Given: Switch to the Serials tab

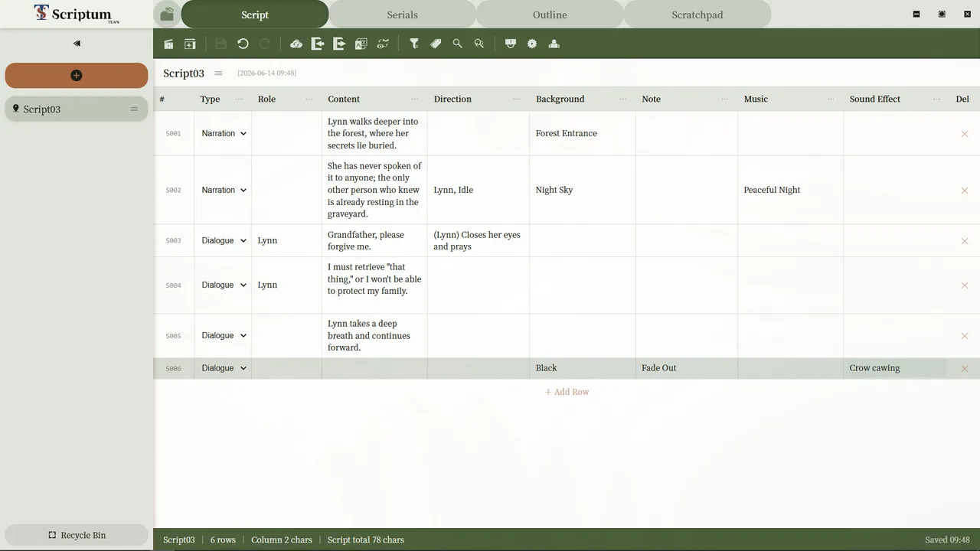Looking at the screenshot, I should click(402, 15).
